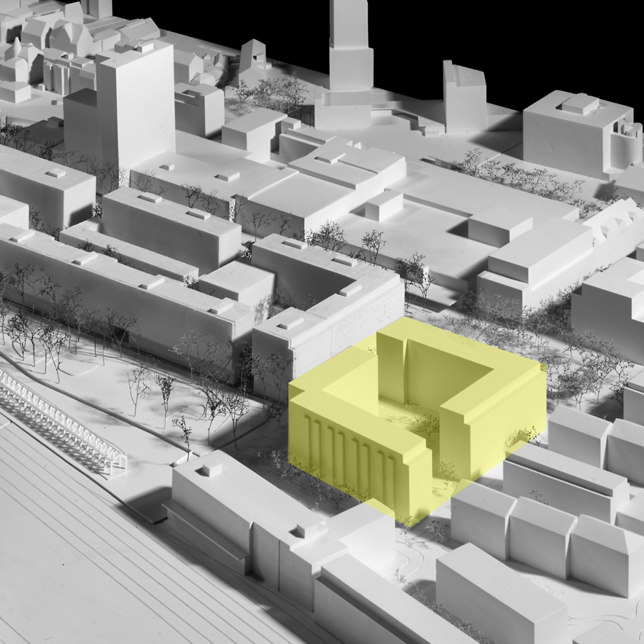The image size is (644, 644).
Task: Click the narrow tall building right of the tower
Action: pos(464,97)
